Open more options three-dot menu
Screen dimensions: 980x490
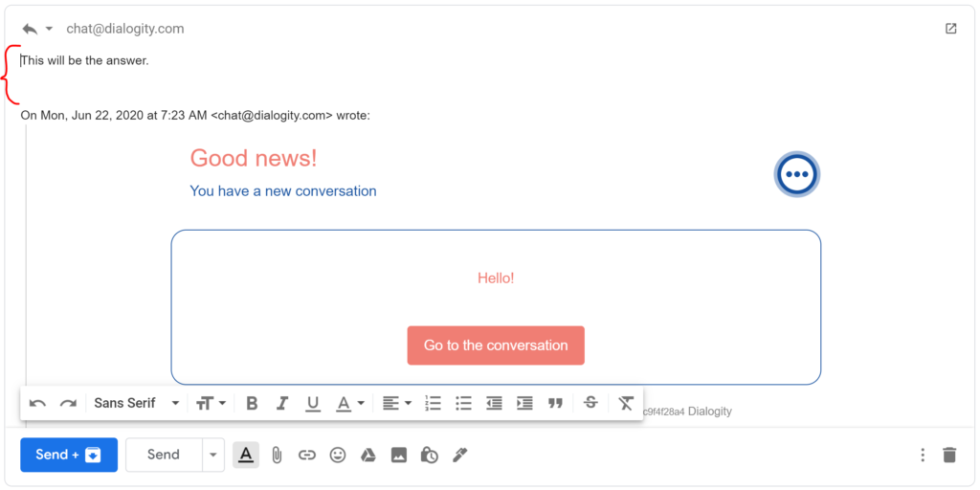923,455
